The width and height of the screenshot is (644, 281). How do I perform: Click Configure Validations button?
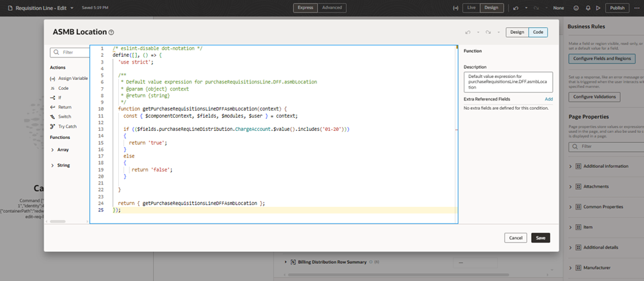pyautogui.click(x=594, y=97)
